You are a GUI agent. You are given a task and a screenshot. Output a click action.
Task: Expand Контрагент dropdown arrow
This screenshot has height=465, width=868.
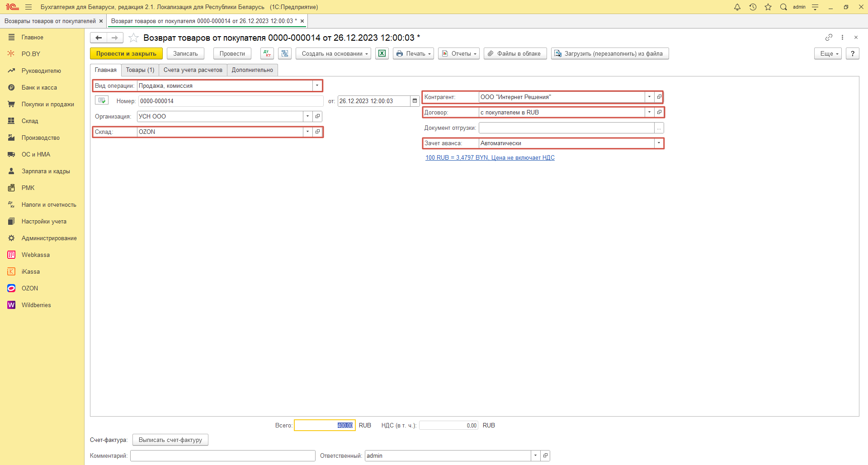(x=650, y=97)
